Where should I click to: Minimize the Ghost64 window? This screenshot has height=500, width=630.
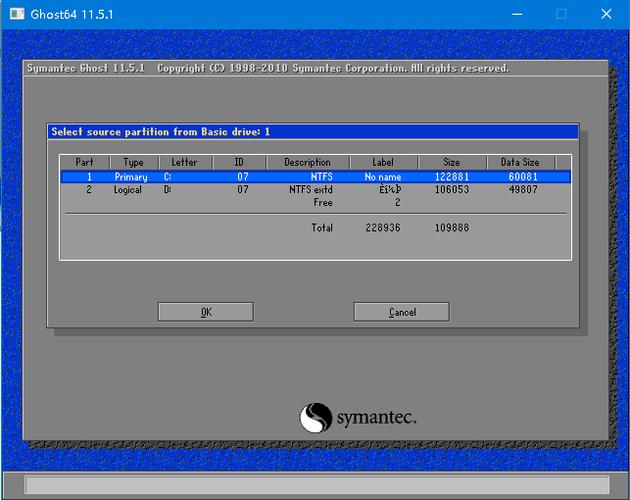(x=518, y=14)
